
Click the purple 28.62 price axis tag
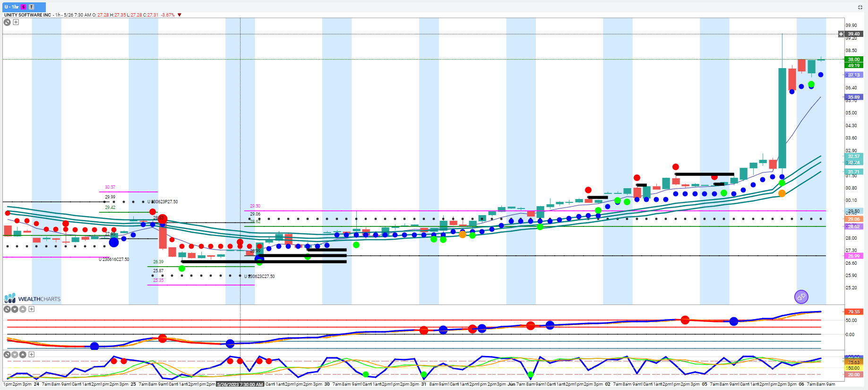click(854, 227)
